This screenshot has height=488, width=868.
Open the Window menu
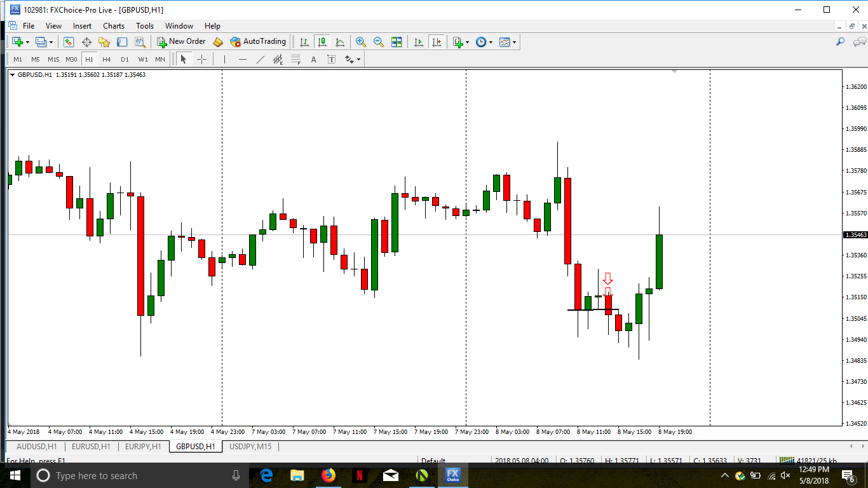point(179,26)
